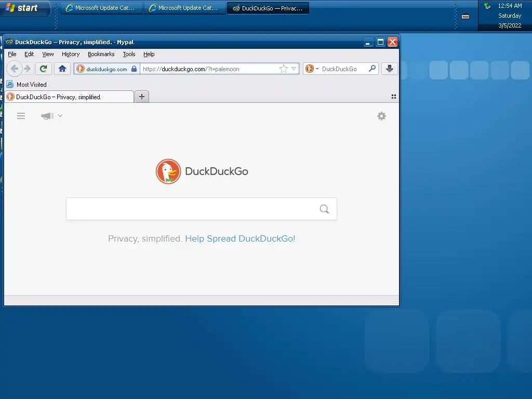Open the History menu
The image size is (532, 399).
coord(71,54)
